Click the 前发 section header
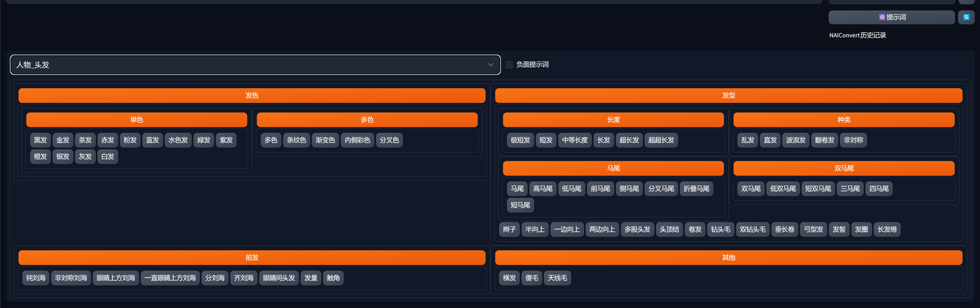The image size is (980, 308). pyautogui.click(x=252, y=258)
